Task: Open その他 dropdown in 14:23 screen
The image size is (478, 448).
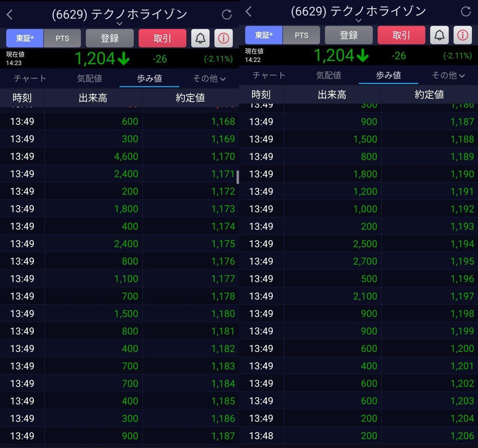Action: pos(209,78)
